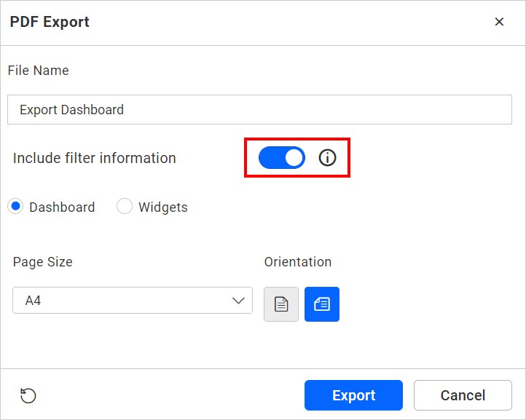Close the PDF Export dialog
The width and height of the screenshot is (526, 420).
[499, 22]
